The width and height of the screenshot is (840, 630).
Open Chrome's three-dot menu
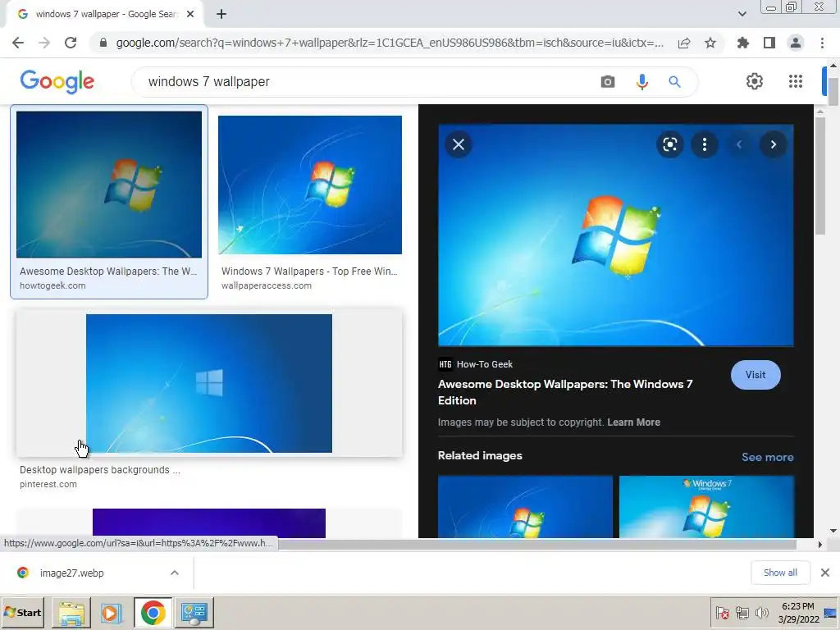coord(822,43)
